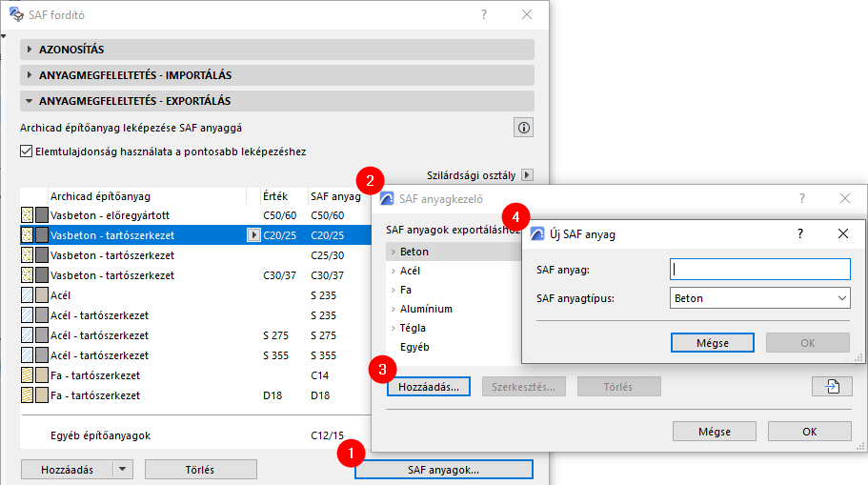
Task: Expand the Fa tree item
Action: (394, 290)
